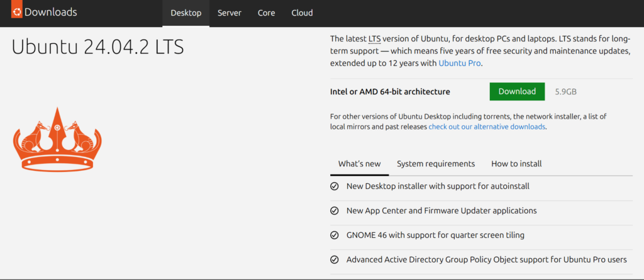644x280 pixels.
Task: Click Intel or AMD 64-bit architecture label
Action: tap(390, 92)
